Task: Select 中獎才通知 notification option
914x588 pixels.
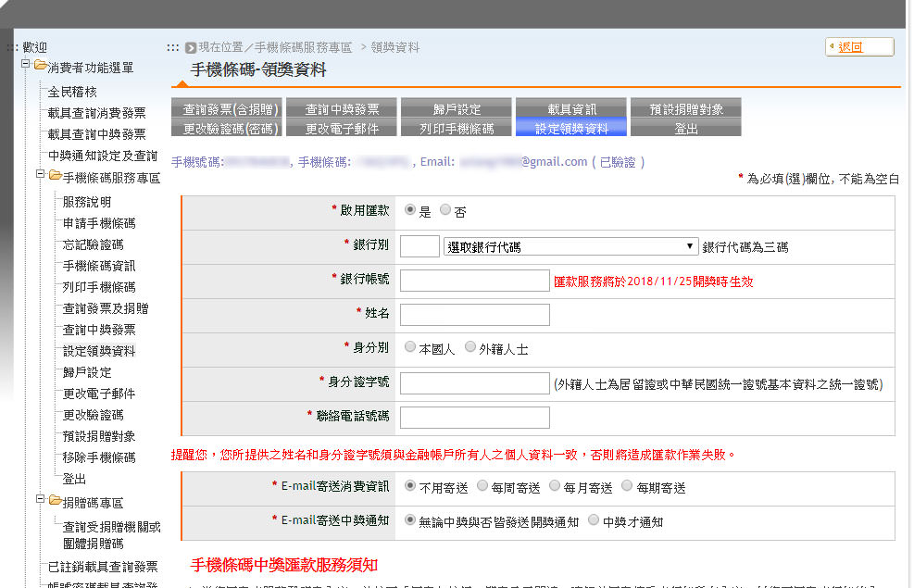Action: 594,520
